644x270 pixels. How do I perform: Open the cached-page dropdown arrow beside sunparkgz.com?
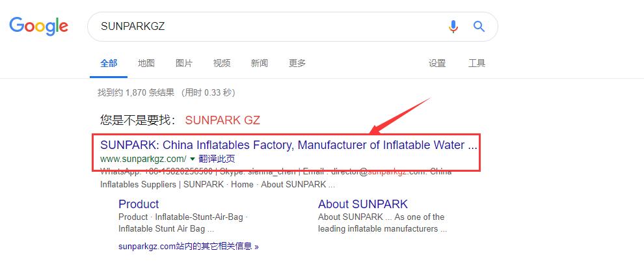coord(192,159)
